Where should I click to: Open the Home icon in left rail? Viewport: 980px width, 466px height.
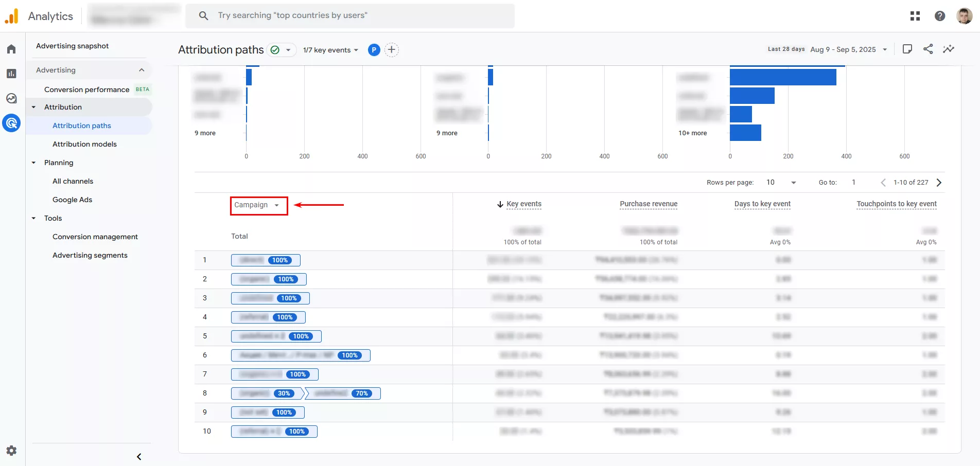[x=11, y=49]
